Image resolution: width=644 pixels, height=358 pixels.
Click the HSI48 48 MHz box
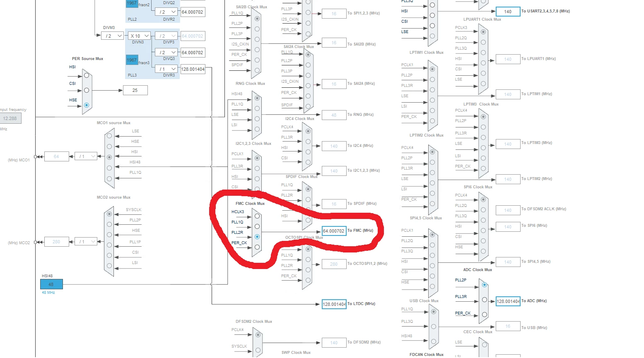coord(51,284)
